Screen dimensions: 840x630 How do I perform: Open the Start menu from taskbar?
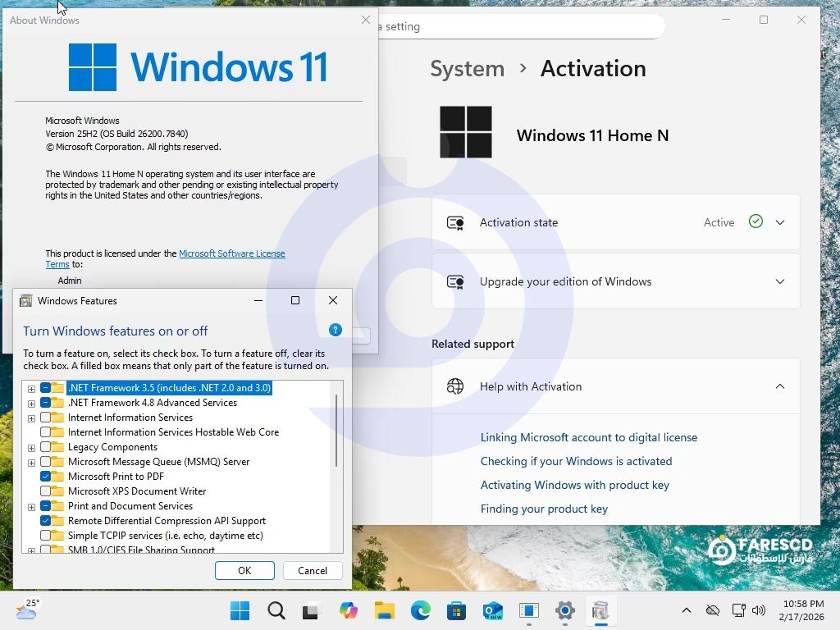click(x=240, y=610)
